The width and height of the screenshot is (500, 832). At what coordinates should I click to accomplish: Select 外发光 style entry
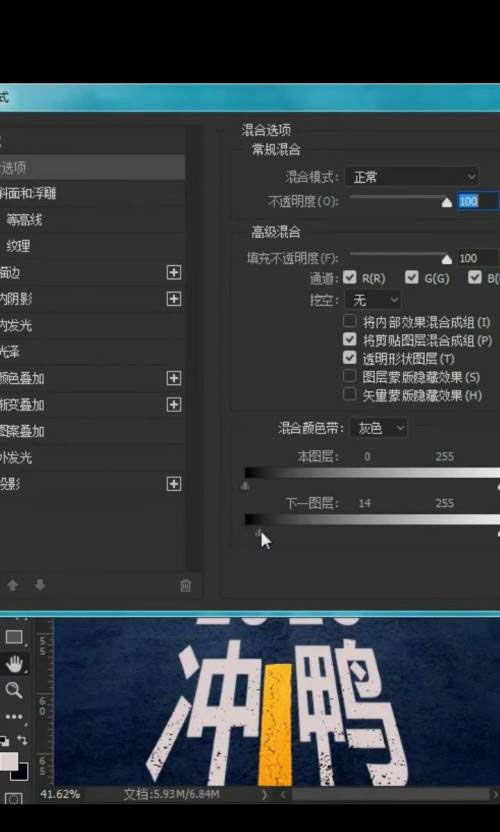(92, 457)
